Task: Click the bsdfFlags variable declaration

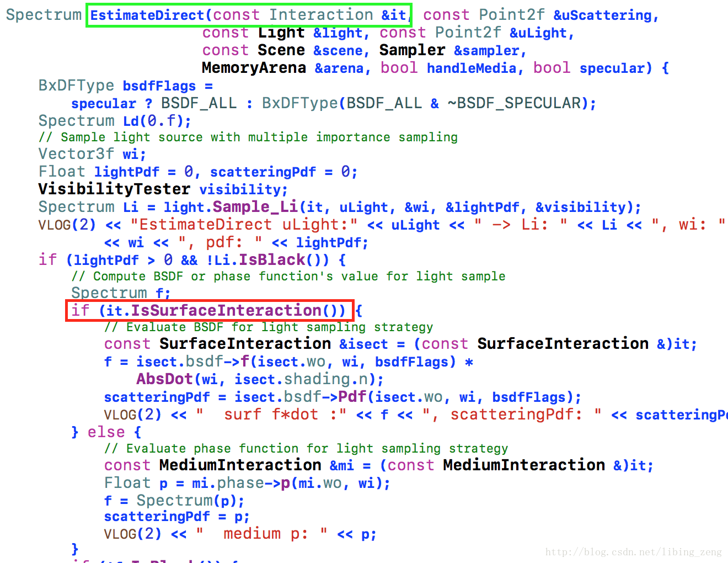Action: tap(159, 86)
